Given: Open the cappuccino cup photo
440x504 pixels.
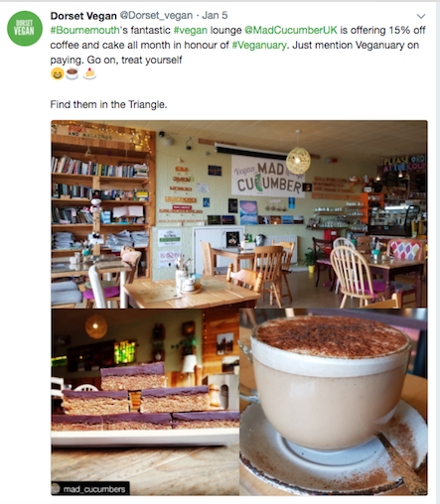Looking at the screenshot, I should [x=334, y=402].
